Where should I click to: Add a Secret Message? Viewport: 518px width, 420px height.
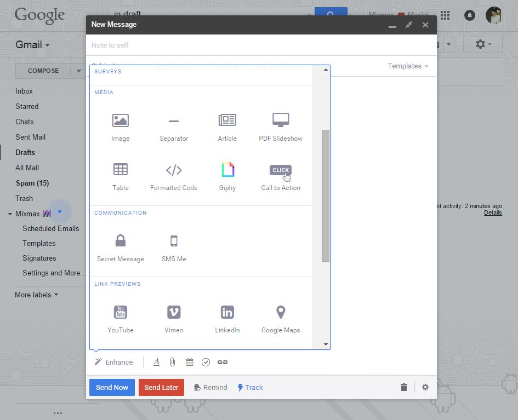tap(120, 248)
